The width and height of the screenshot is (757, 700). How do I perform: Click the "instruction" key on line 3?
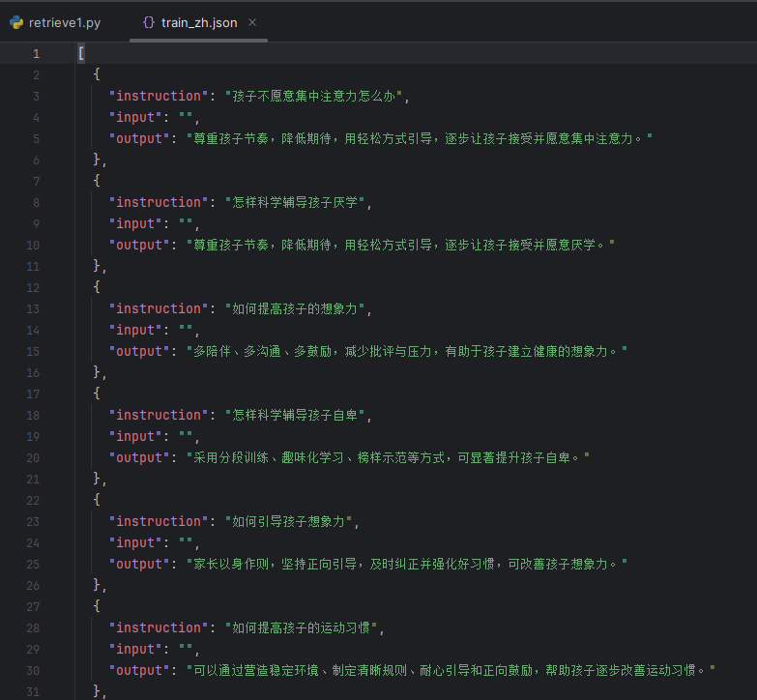point(158,96)
